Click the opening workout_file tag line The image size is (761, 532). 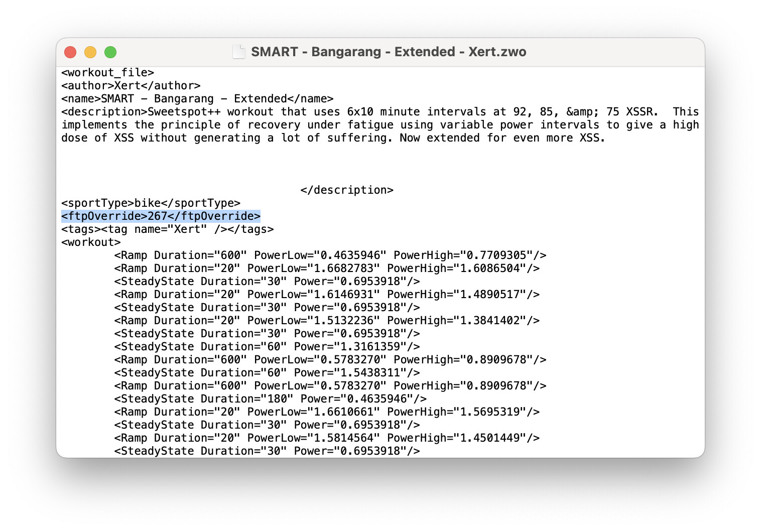pos(107,73)
